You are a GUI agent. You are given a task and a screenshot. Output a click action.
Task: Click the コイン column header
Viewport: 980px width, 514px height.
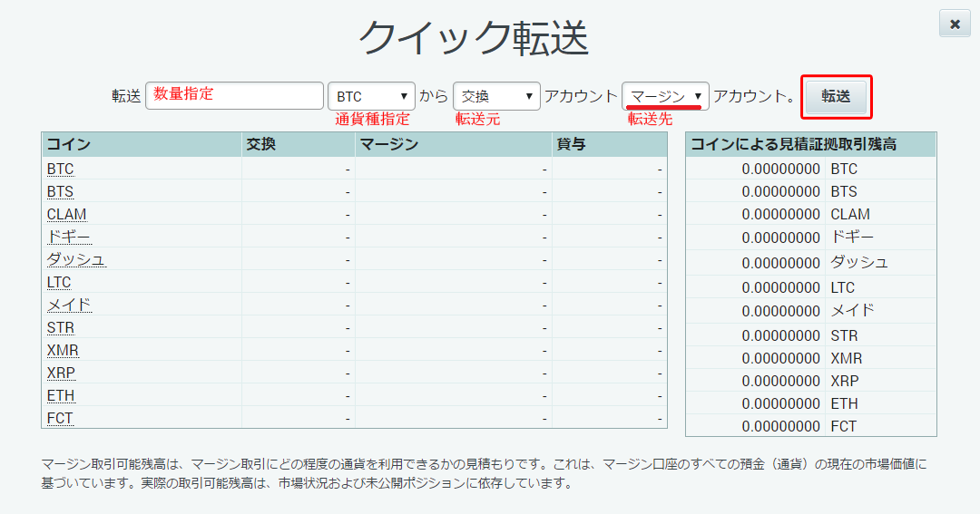tap(69, 145)
